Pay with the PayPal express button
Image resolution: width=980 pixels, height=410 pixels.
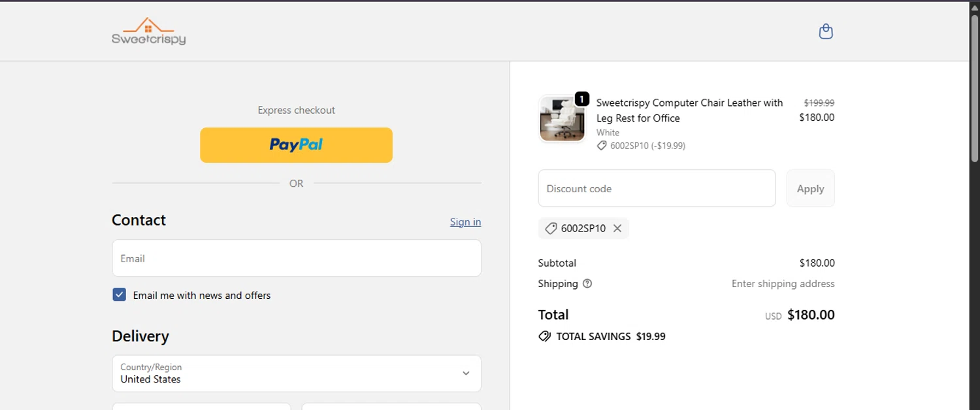(x=296, y=145)
